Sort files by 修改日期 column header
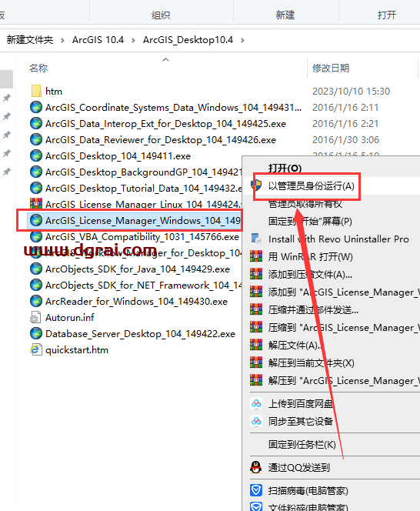This screenshot has height=511, width=420. point(331,68)
